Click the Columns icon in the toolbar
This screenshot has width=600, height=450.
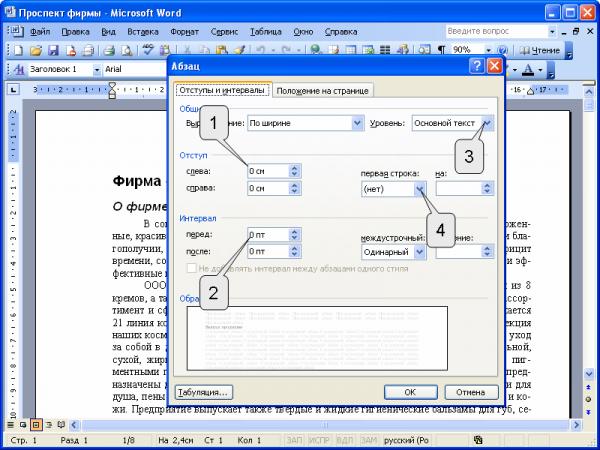385,50
